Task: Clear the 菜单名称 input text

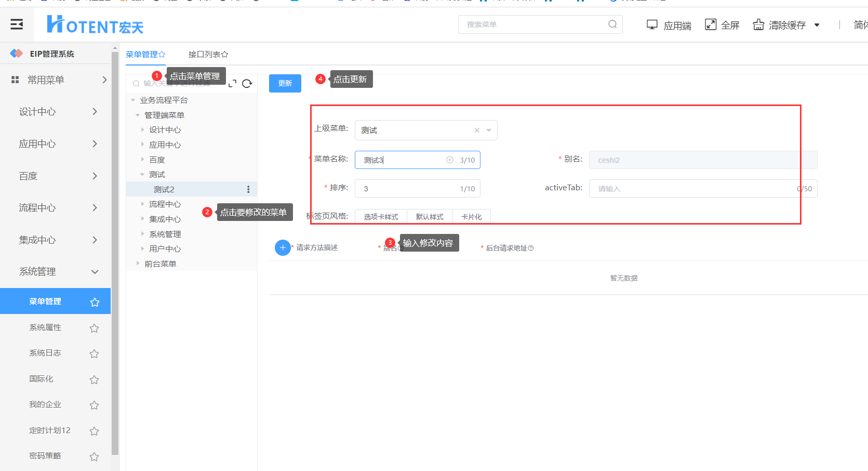Action: pos(450,160)
